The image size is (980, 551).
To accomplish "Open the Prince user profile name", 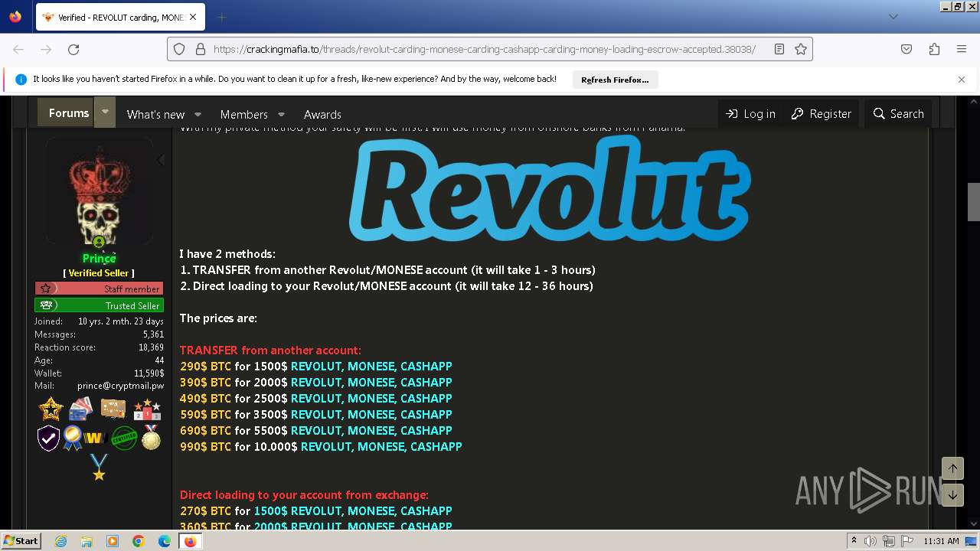I will click(99, 259).
